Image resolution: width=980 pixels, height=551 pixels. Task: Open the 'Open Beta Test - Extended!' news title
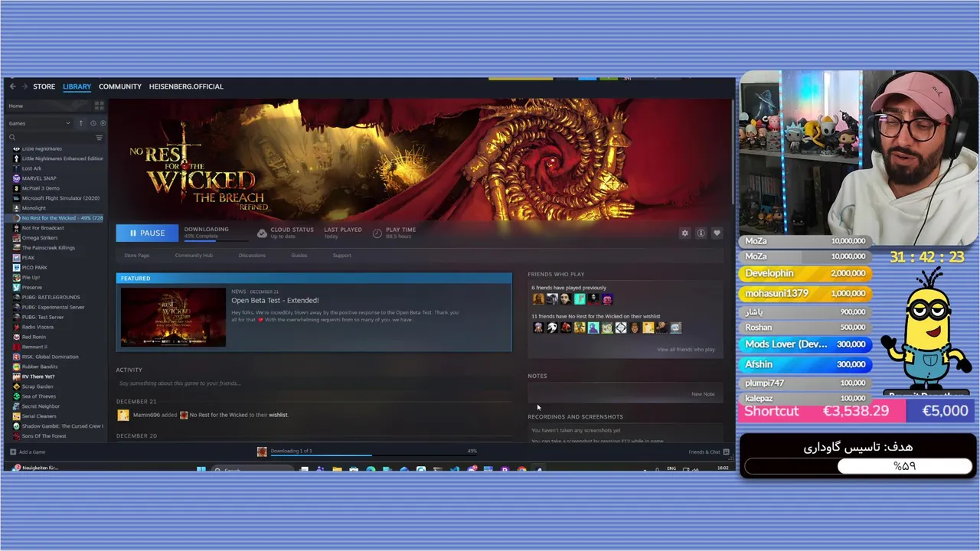pyautogui.click(x=275, y=301)
